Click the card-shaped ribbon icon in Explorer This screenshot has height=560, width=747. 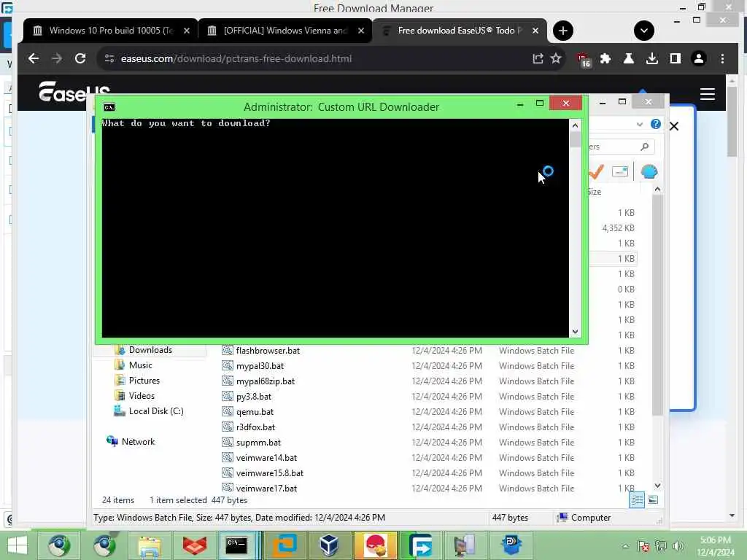pos(620,171)
